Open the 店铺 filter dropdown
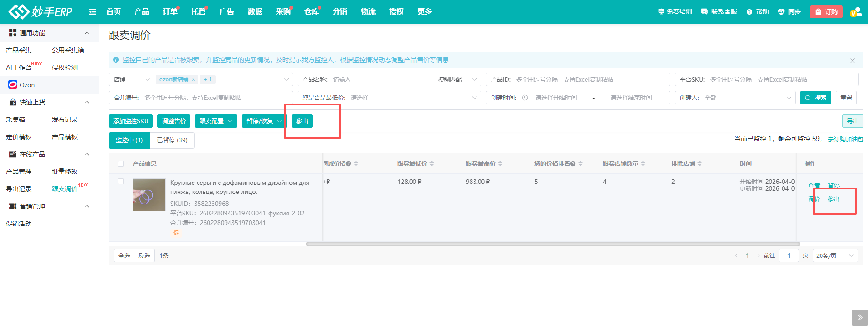 pyautogui.click(x=132, y=79)
